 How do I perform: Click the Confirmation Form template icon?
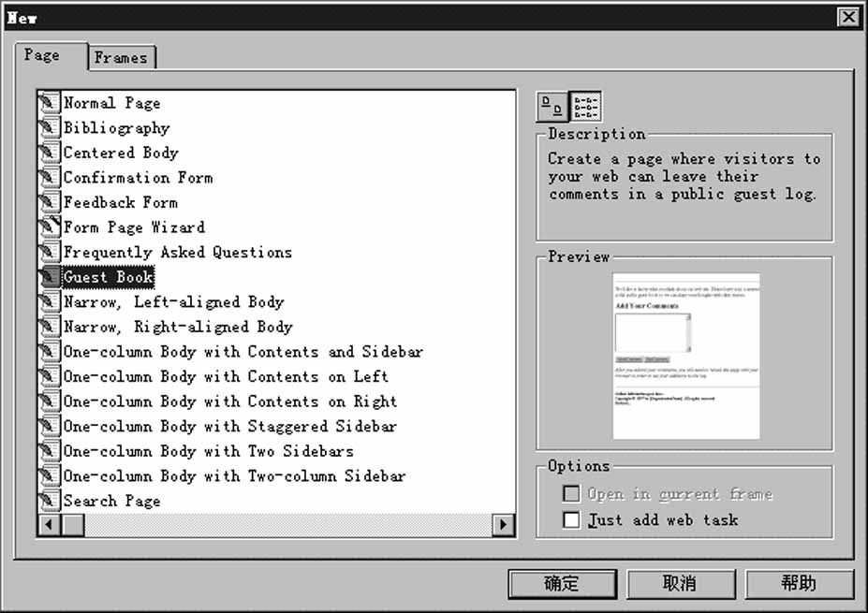(x=50, y=177)
